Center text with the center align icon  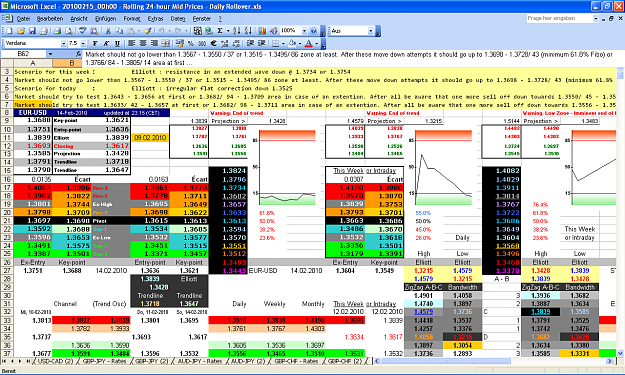143,43
